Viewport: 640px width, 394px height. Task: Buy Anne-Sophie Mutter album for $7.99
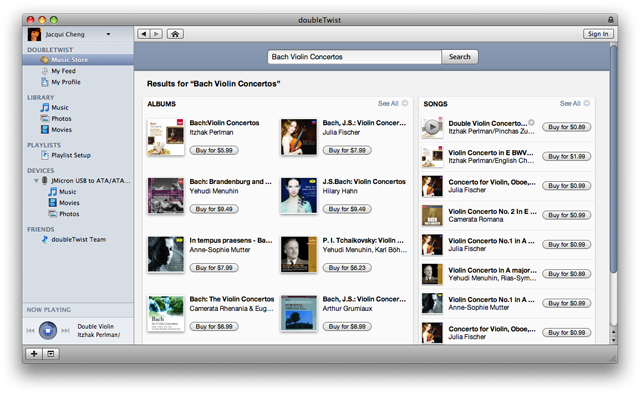(x=214, y=268)
